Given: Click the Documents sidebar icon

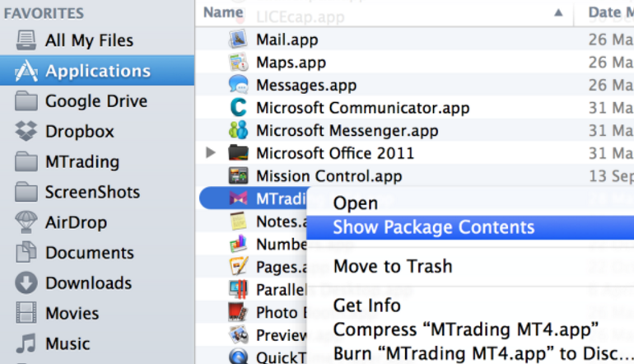Looking at the screenshot, I should pyautogui.click(x=26, y=252).
